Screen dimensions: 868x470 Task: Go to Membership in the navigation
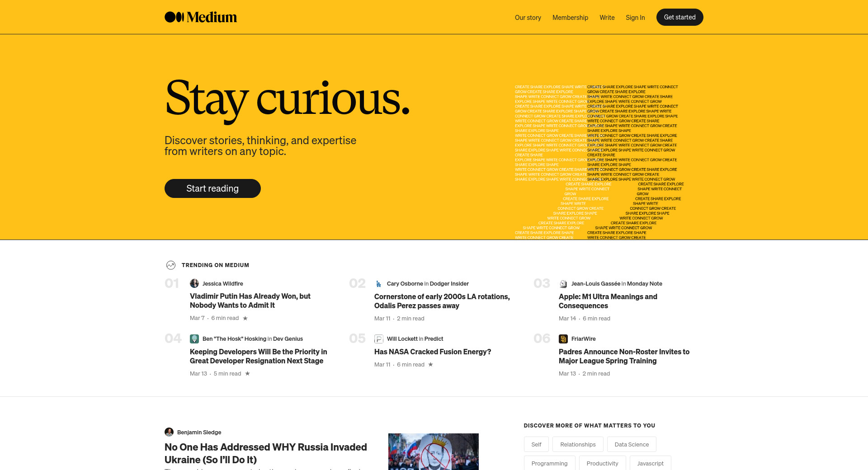pos(570,18)
